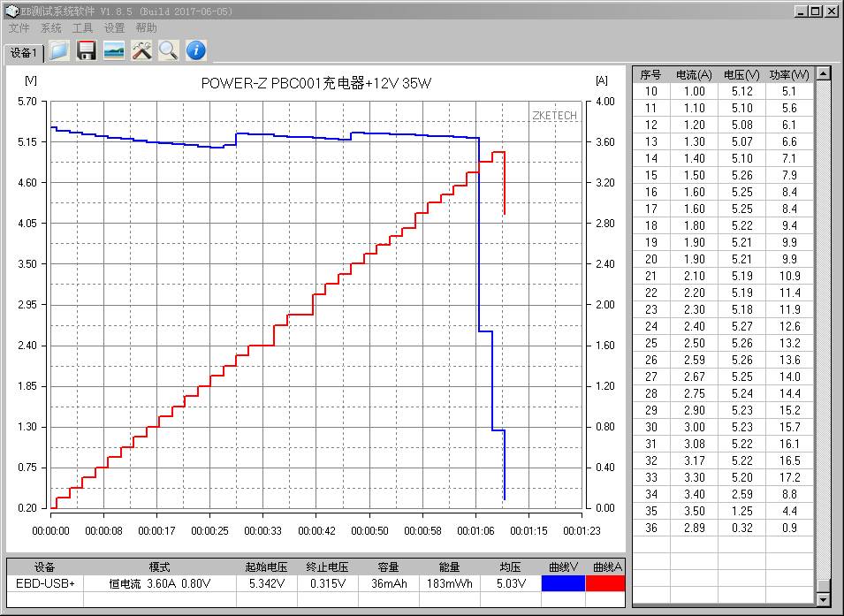Open the blue info about icon
The image size is (844, 616).
(196, 50)
